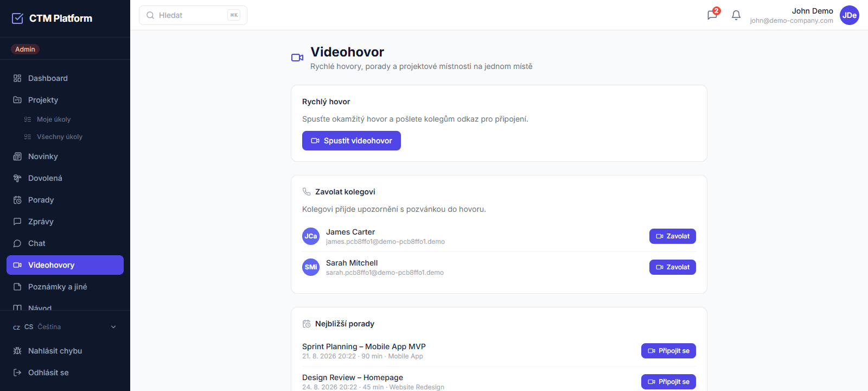Open the language dropdown chevron
868x391 pixels.
point(113,327)
